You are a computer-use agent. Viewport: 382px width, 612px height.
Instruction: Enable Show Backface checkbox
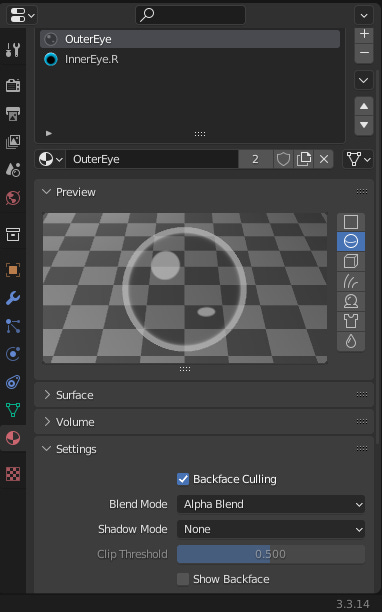(183, 579)
